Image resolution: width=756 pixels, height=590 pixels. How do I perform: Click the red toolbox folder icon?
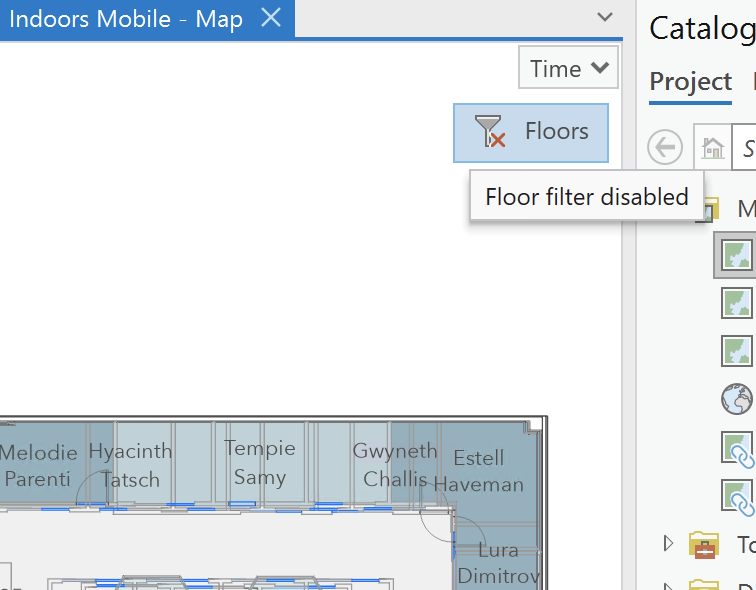tap(704, 545)
